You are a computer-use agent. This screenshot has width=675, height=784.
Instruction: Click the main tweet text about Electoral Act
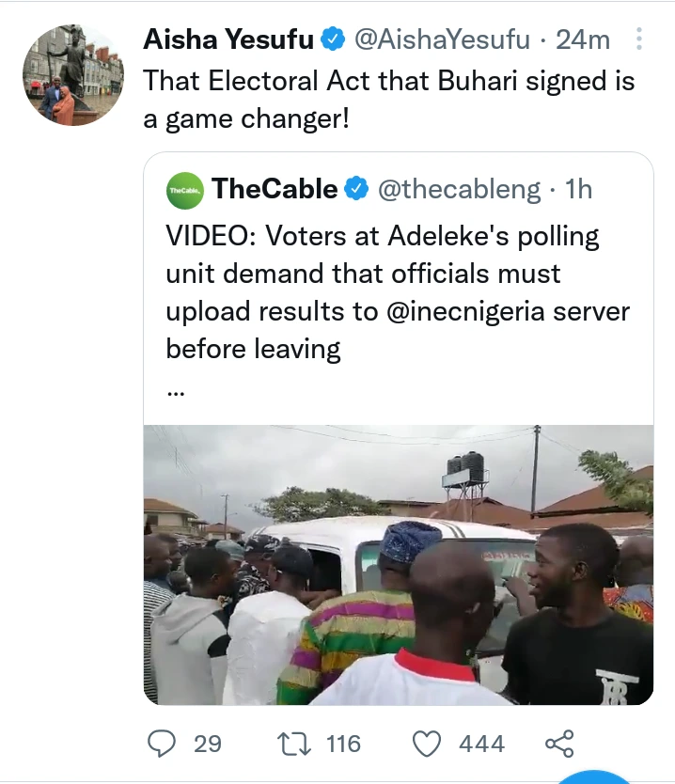click(x=387, y=100)
